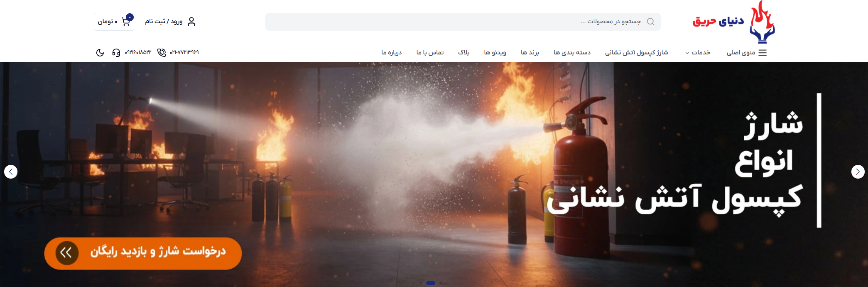The image size is (868, 287).
Task: Click the headset support icon
Action: (116, 53)
